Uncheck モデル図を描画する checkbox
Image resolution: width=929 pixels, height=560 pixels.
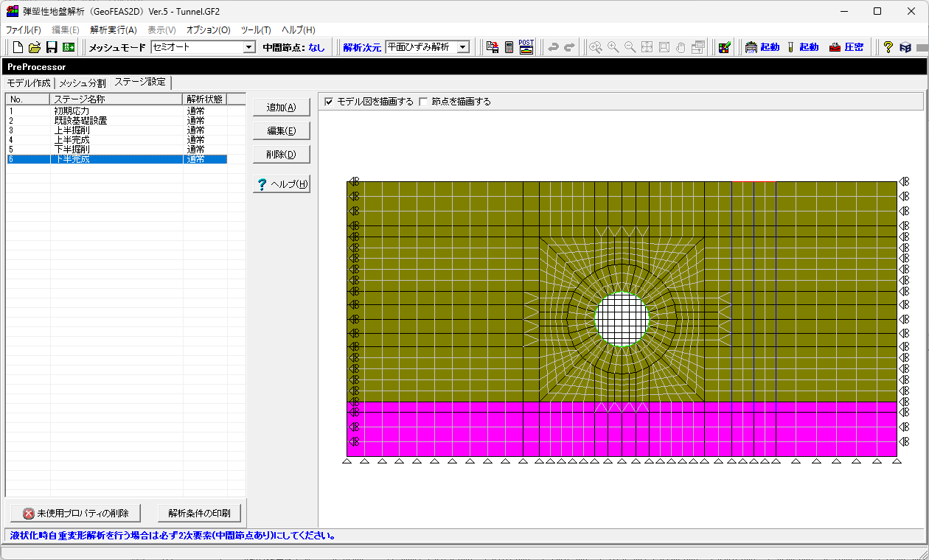(x=329, y=102)
